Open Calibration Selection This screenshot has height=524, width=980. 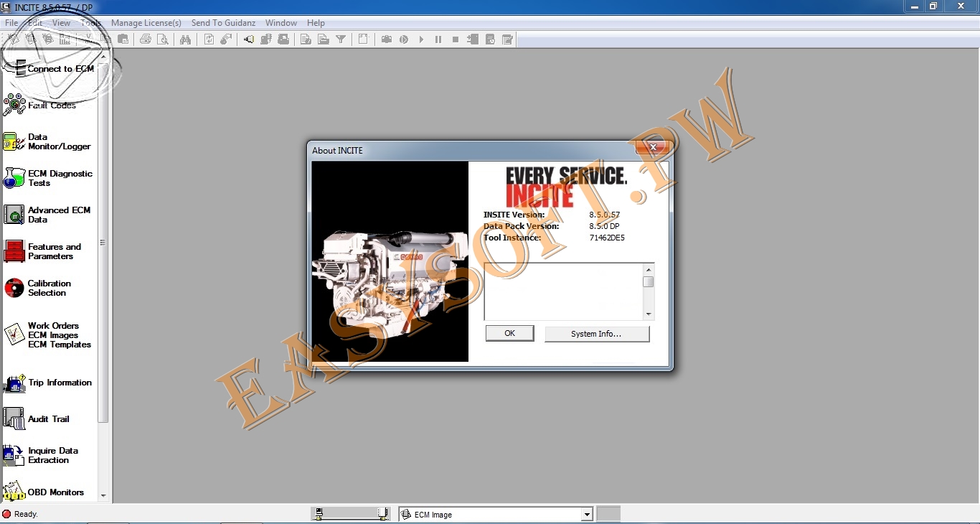click(38, 288)
